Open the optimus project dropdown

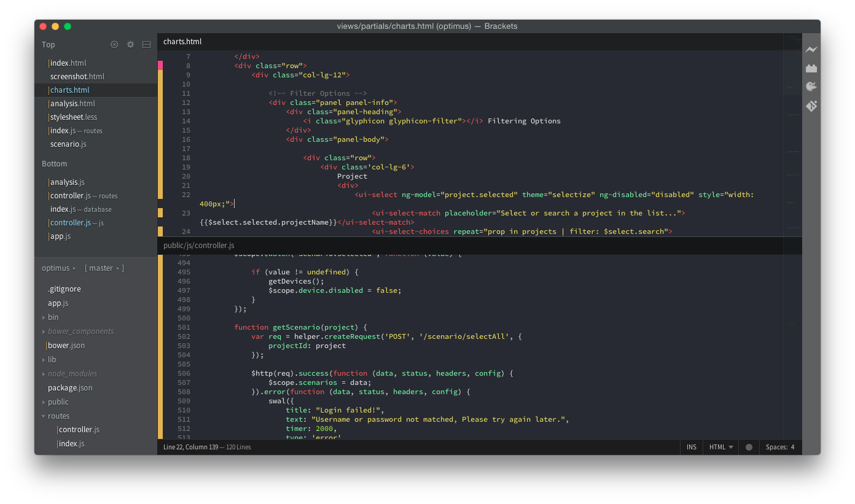(58, 268)
